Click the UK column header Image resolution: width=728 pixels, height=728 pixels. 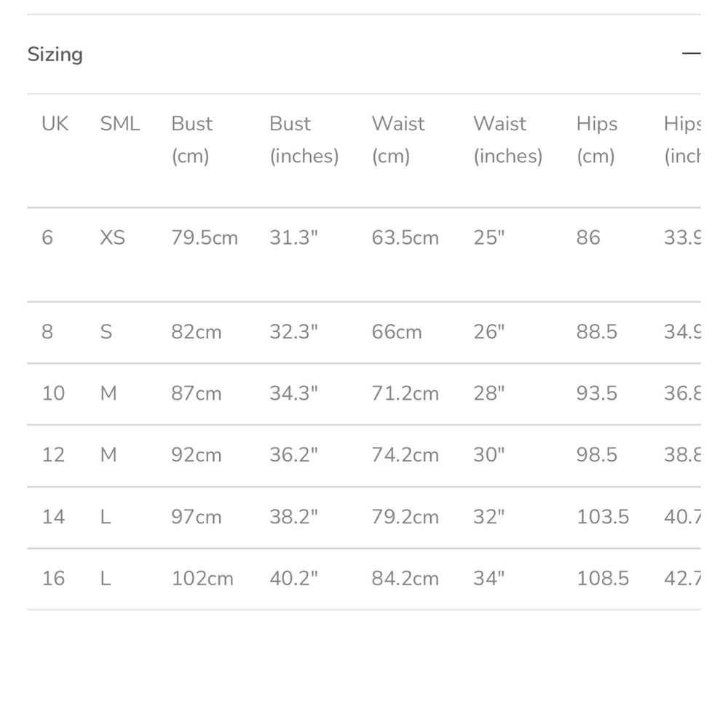[55, 124]
